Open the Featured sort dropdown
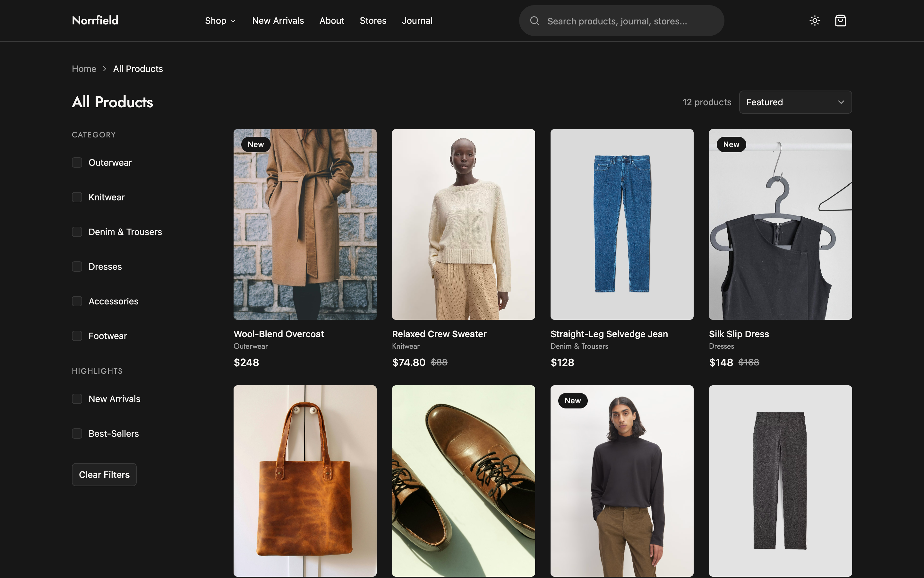 (x=795, y=102)
